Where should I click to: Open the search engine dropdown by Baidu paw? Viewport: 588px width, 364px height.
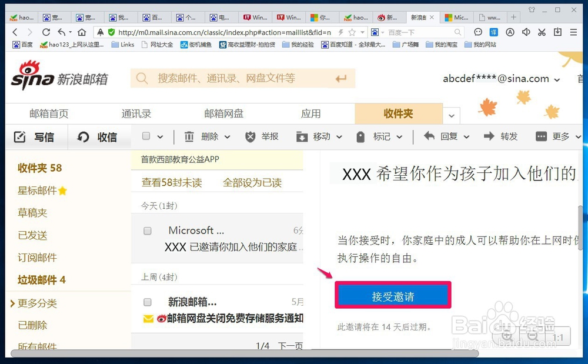pyautogui.click(x=383, y=32)
